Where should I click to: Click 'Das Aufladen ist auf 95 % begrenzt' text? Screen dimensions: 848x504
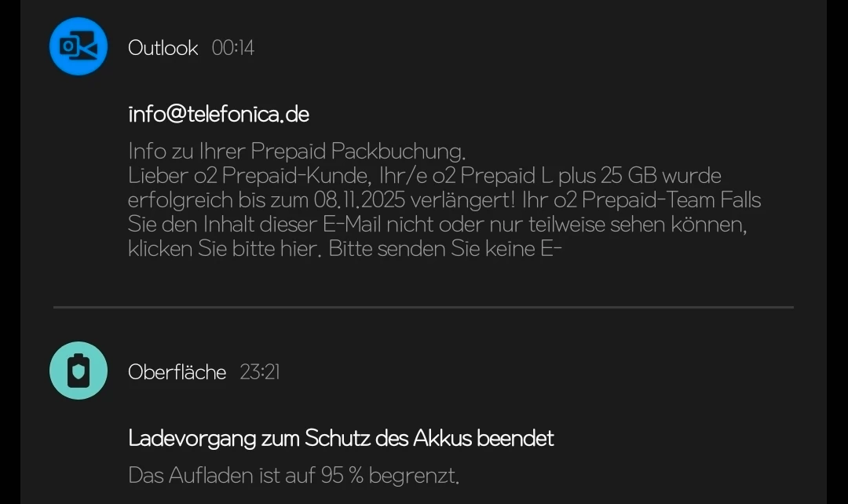pos(293,475)
